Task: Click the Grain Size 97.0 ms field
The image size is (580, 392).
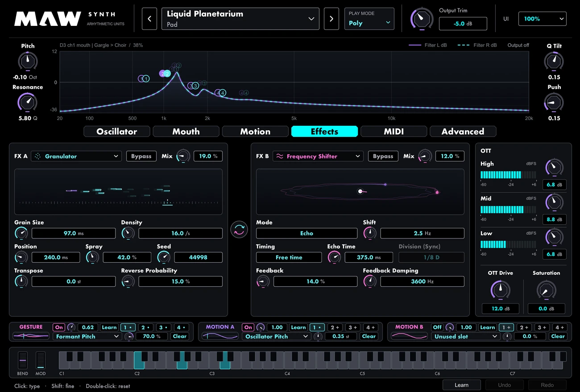Action: tap(74, 233)
